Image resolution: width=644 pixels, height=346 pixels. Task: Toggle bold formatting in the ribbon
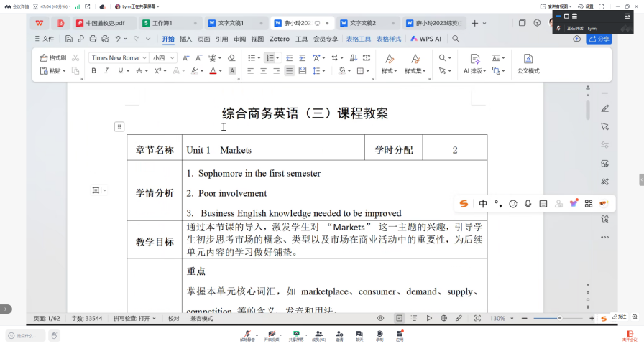click(x=93, y=71)
